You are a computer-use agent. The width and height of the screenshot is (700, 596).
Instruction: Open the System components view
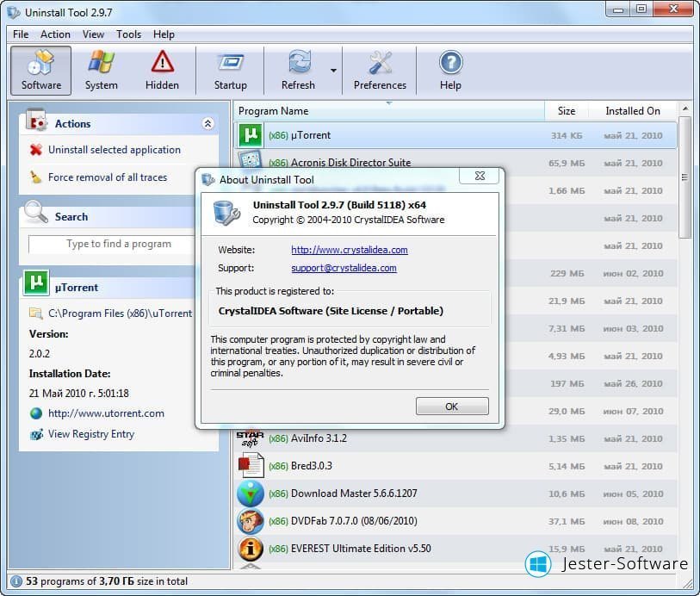pos(101,70)
